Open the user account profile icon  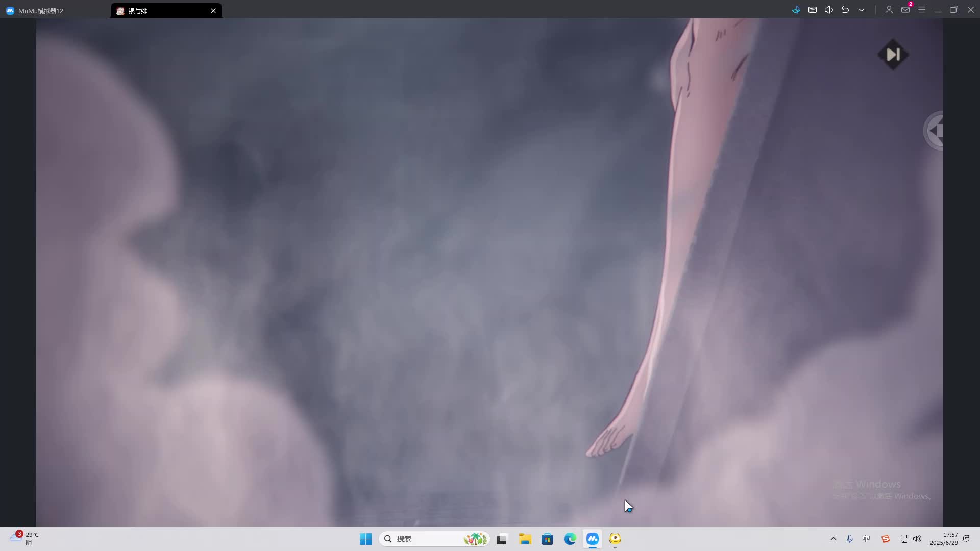pyautogui.click(x=889, y=10)
